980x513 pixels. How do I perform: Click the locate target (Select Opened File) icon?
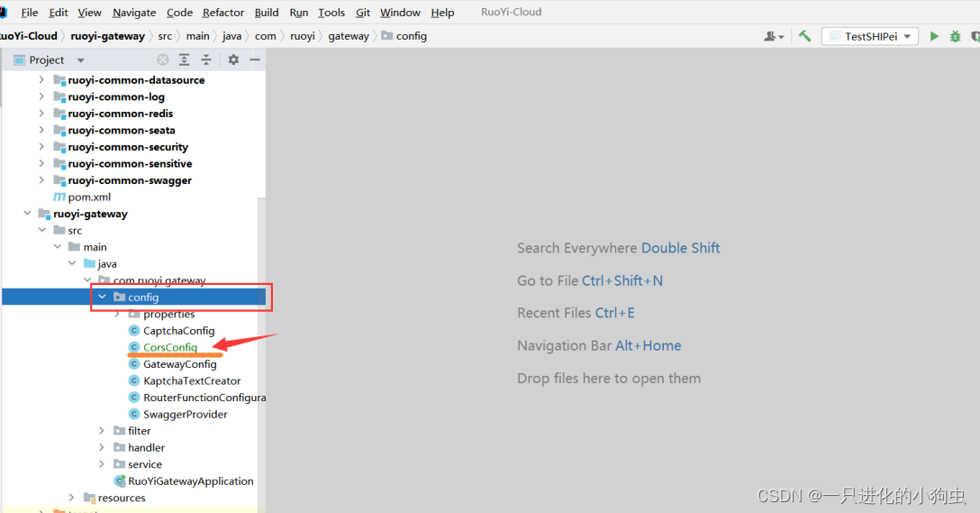[x=163, y=60]
